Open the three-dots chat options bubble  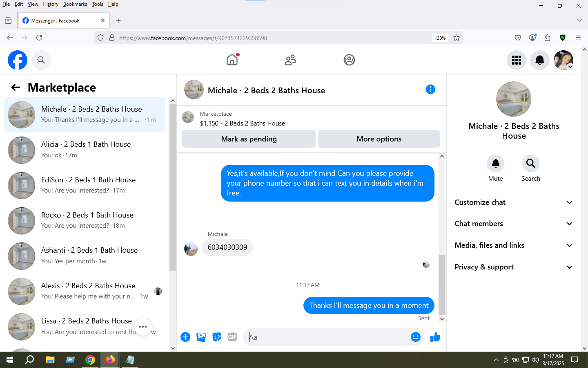pos(143,327)
